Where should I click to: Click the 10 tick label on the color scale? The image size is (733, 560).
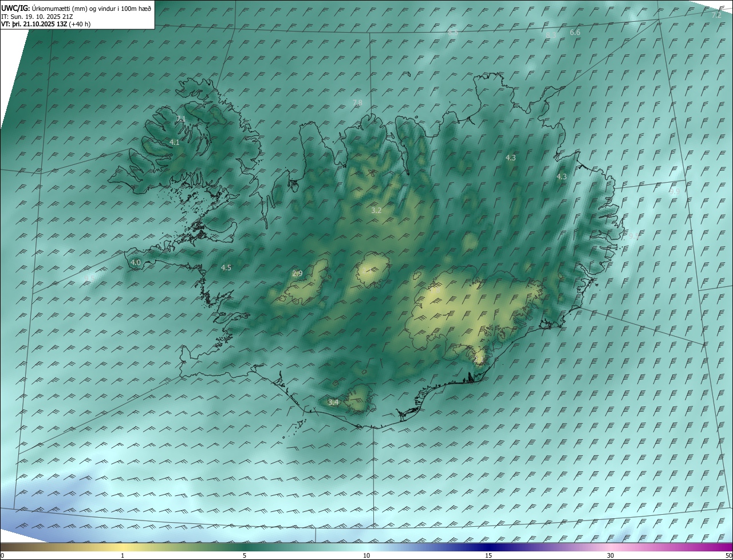(366, 556)
